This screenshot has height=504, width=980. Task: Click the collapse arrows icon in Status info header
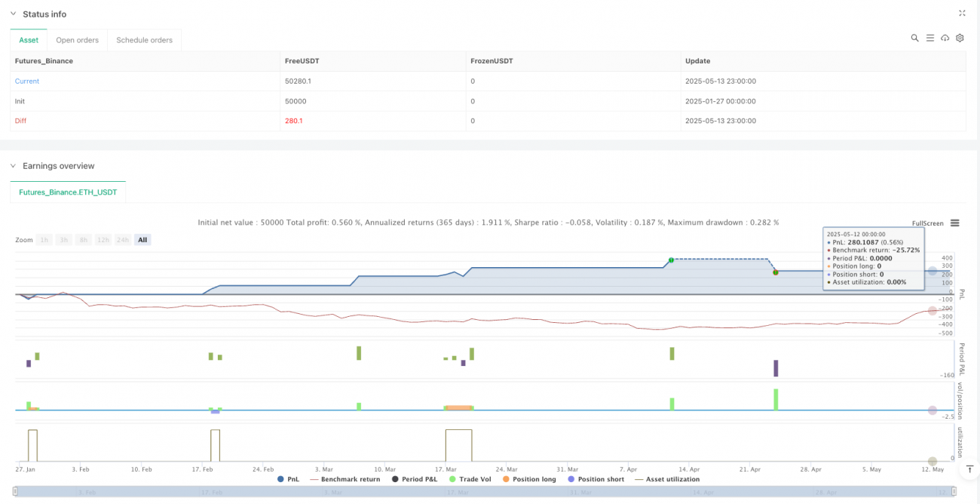click(x=962, y=14)
